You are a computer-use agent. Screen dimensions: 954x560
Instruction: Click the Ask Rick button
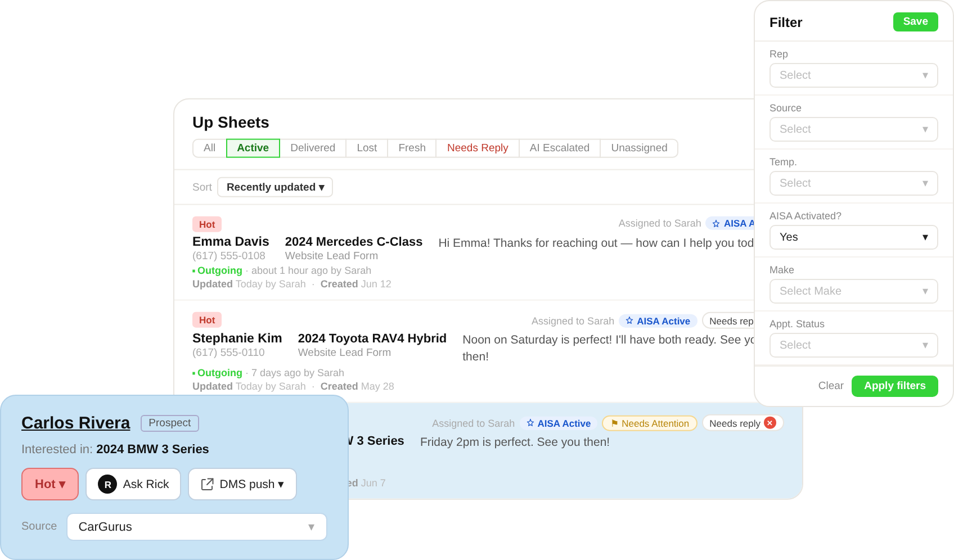pos(133,484)
